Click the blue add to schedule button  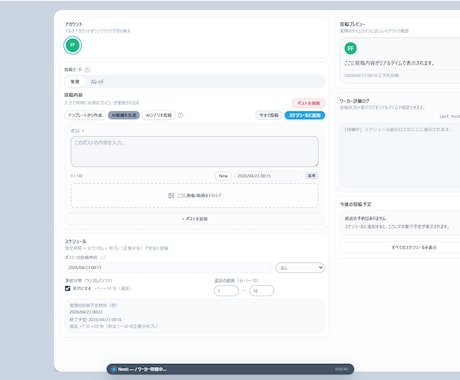305,115
